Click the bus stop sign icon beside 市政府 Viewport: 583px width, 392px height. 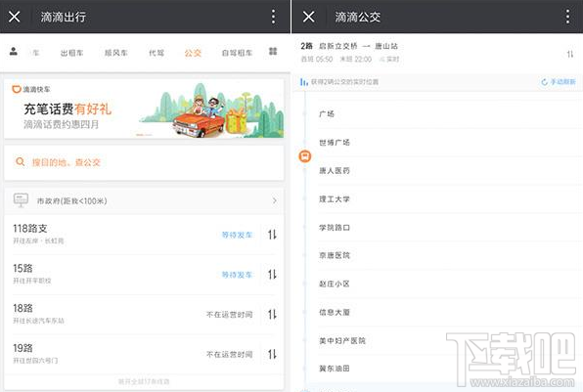click(21, 200)
